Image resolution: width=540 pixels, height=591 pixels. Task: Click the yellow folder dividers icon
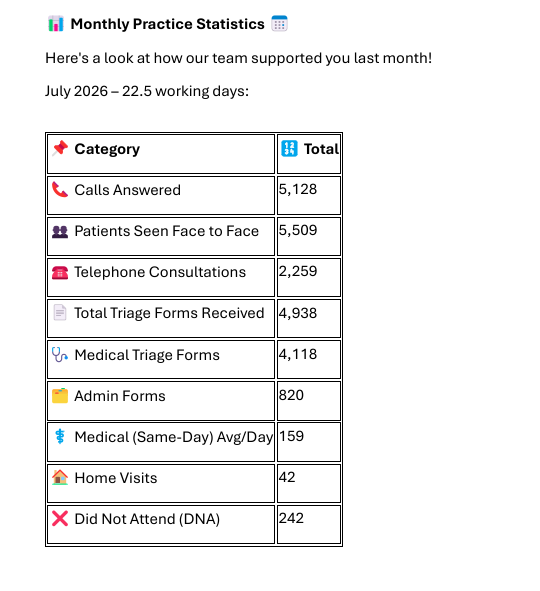pyautogui.click(x=60, y=396)
